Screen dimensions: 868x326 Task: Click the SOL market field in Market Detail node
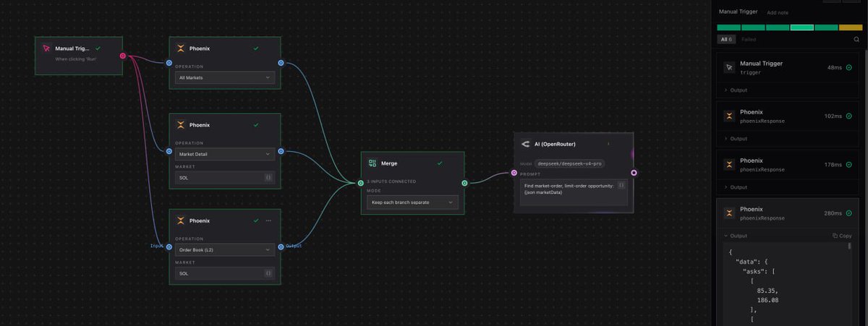[x=225, y=177]
